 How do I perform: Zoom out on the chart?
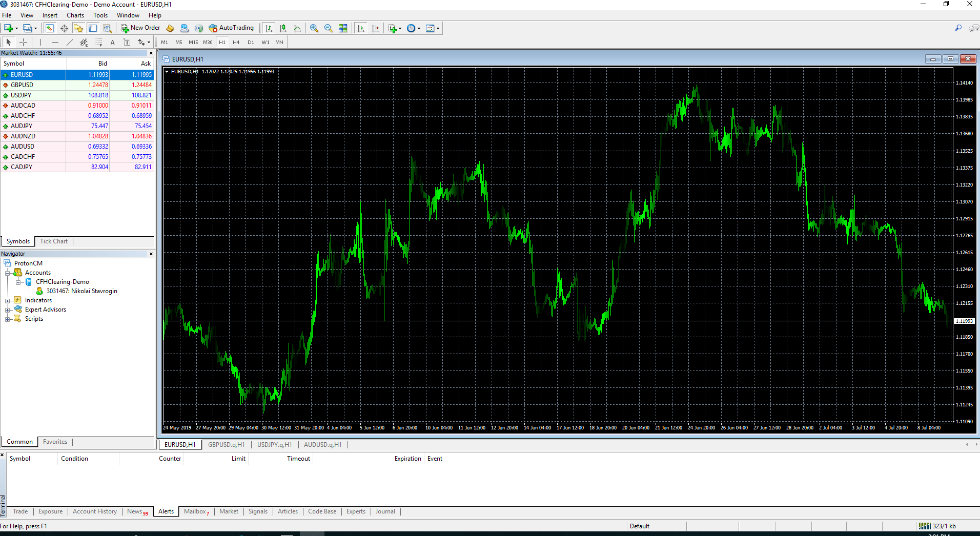pos(329,28)
